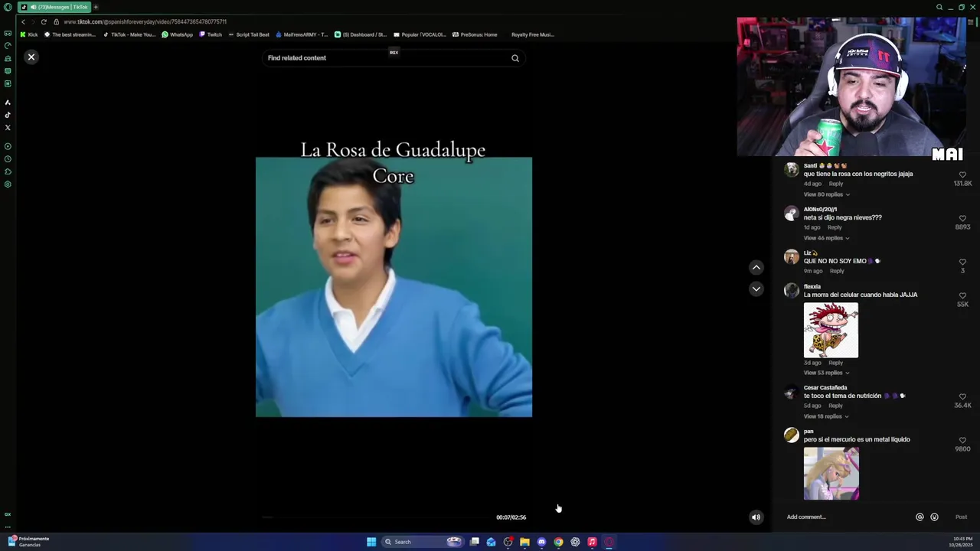Mute the video with the speaker button

pyautogui.click(x=756, y=517)
